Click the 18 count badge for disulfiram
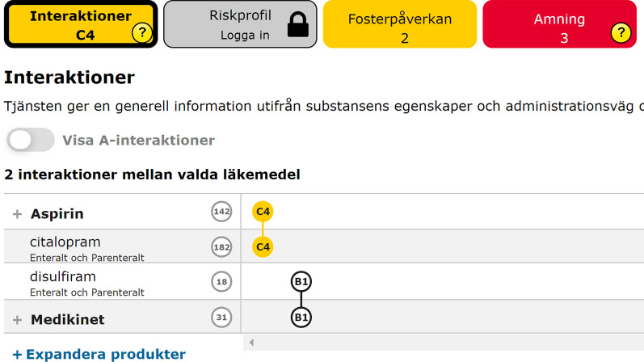This screenshot has height=362, width=644. tap(221, 281)
